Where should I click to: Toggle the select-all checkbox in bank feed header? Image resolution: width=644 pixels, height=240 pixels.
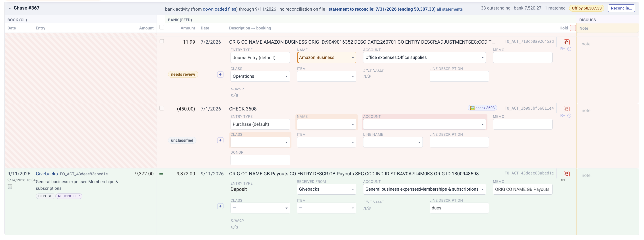[x=162, y=27]
